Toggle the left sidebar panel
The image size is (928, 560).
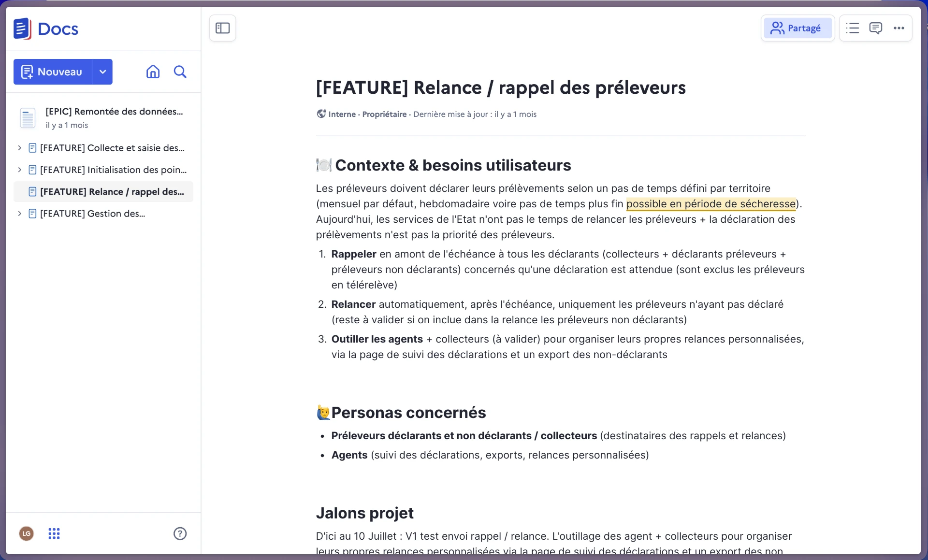tap(222, 28)
